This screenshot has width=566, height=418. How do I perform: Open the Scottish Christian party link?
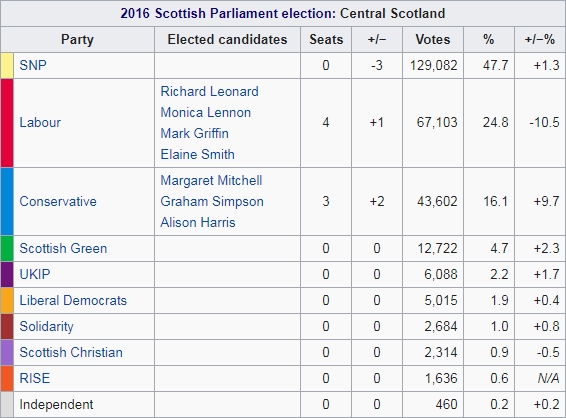point(71,352)
